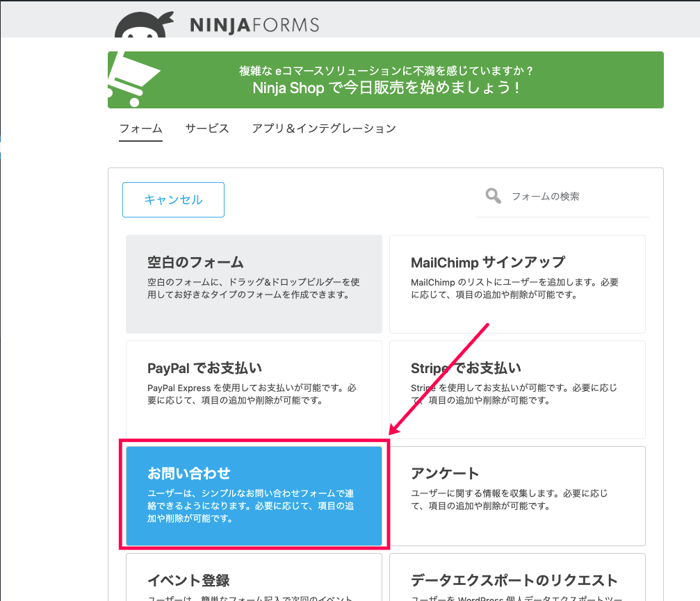Open the アプリ＆インテグレーション tab

[324, 129]
